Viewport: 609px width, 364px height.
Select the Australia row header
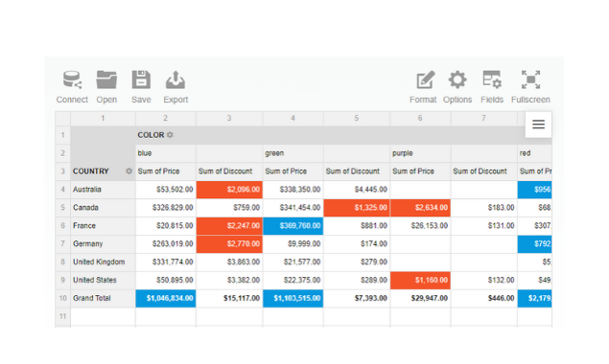point(103,190)
